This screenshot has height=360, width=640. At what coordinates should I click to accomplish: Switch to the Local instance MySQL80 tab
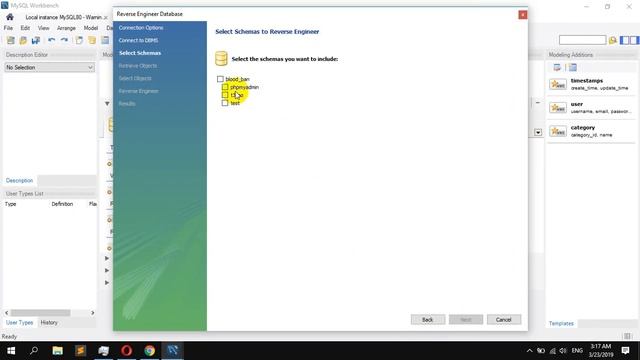(x=63, y=17)
